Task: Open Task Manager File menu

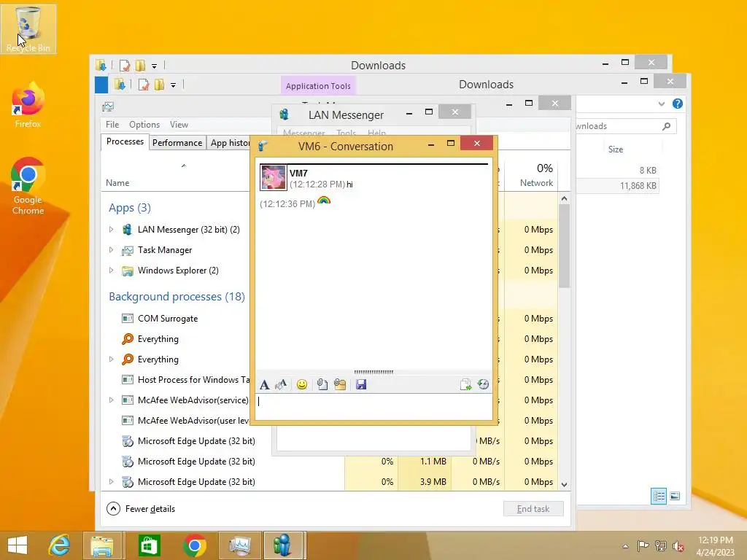Action: (x=112, y=125)
